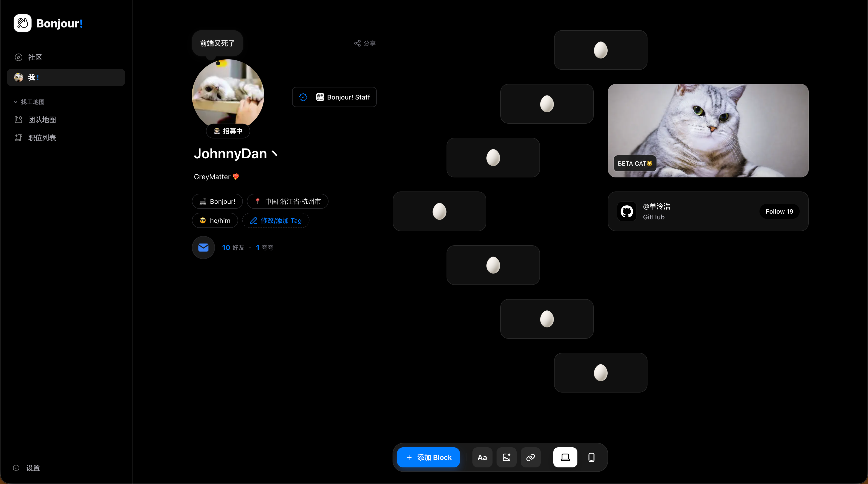
Task: Add an image block from the toolbar
Action: point(506,457)
